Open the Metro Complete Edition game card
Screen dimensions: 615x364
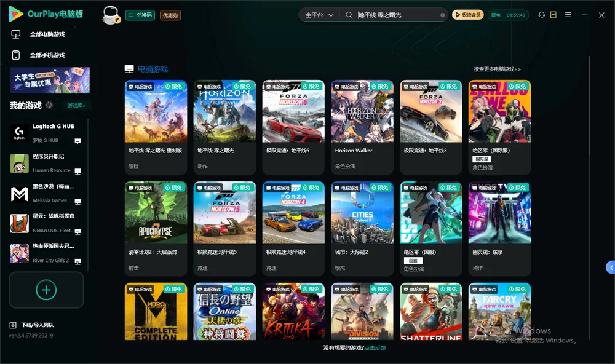(156, 312)
